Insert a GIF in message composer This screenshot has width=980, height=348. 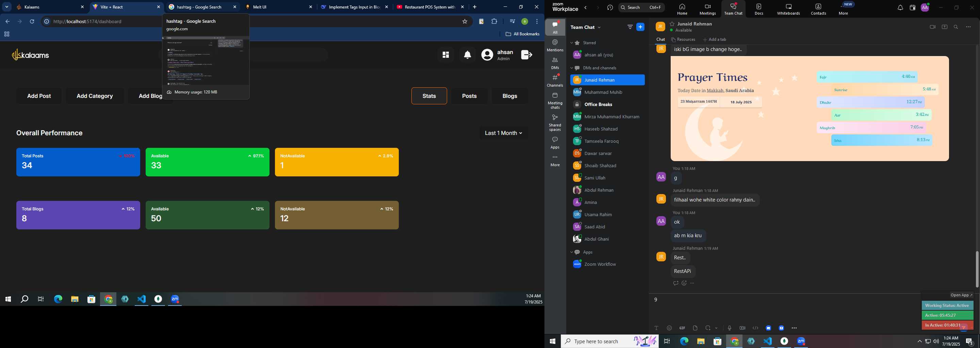point(682,328)
